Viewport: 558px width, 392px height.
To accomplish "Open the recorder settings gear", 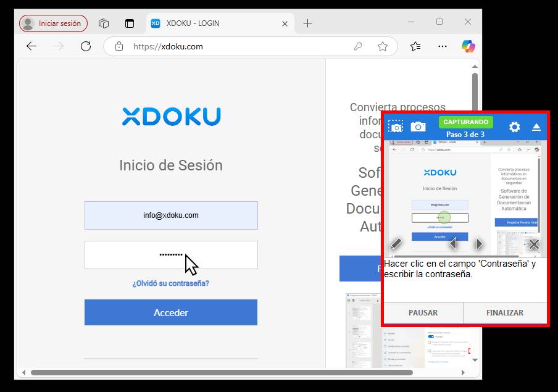I will 515,127.
